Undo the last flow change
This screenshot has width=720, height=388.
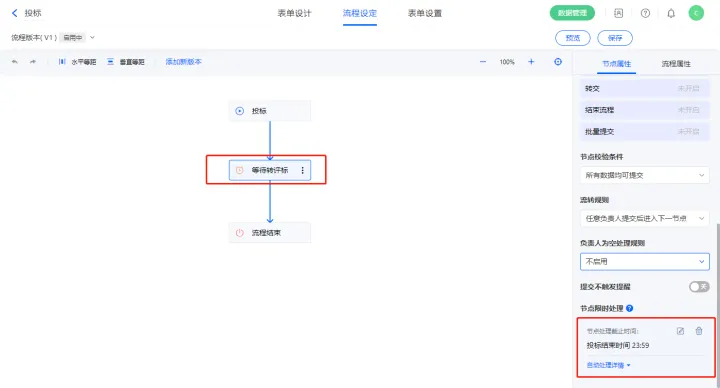pos(15,62)
